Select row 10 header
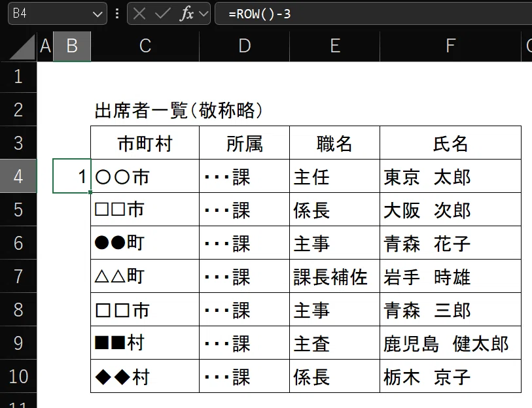This screenshot has width=532, height=408. tap(18, 376)
